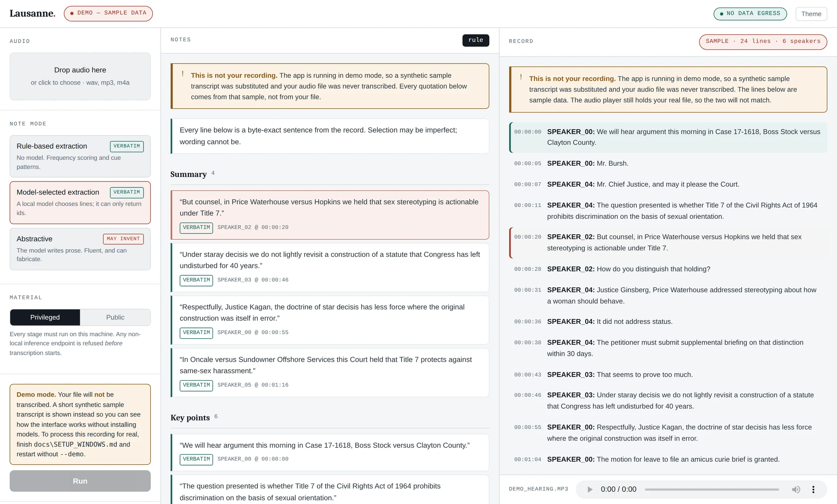This screenshot has height=504, width=837.
Task: Click the 00:00:20 timestamp in the record
Action: pyautogui.click(x=527, y=237)
